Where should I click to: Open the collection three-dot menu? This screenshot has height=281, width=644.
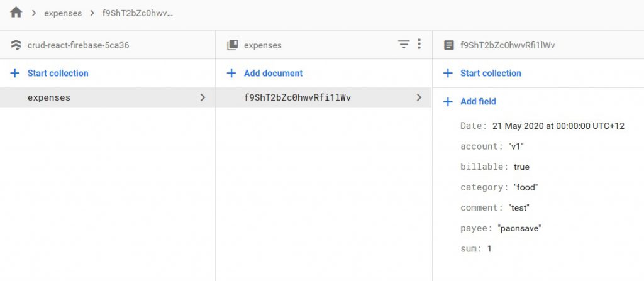(419, 45)
